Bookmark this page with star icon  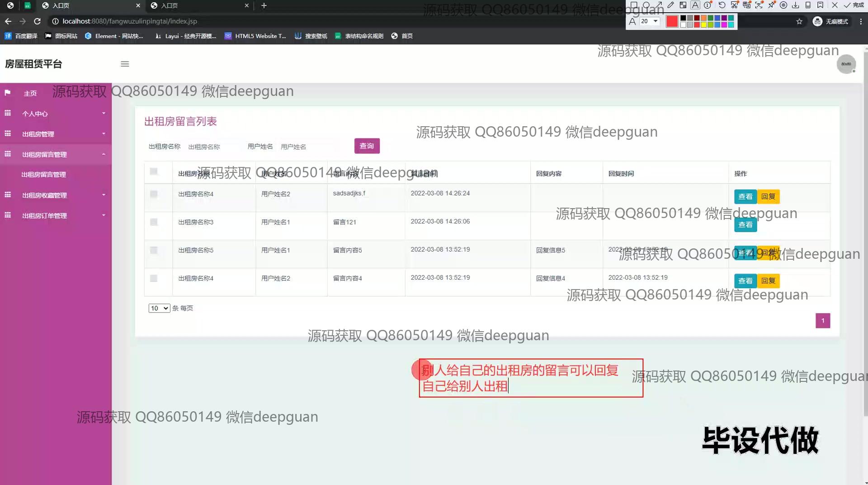[x=799, y=21]
